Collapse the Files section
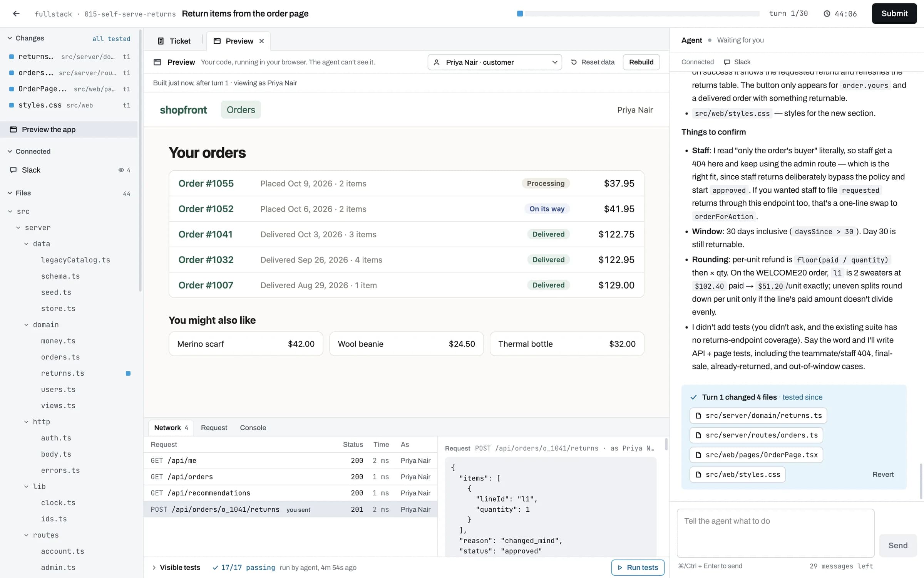The image size is (924, 578). click(x=10, y=193)
